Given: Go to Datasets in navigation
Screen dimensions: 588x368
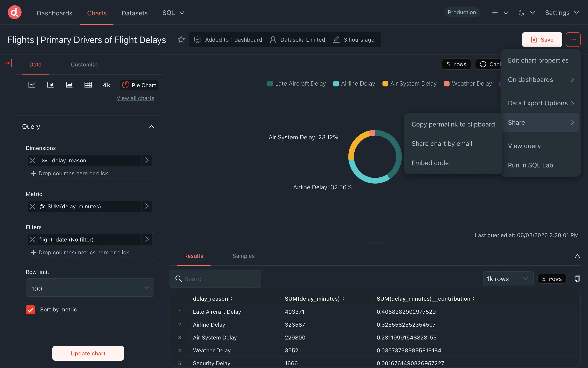Looking at the screenshot, I should [x=134, y=13].
